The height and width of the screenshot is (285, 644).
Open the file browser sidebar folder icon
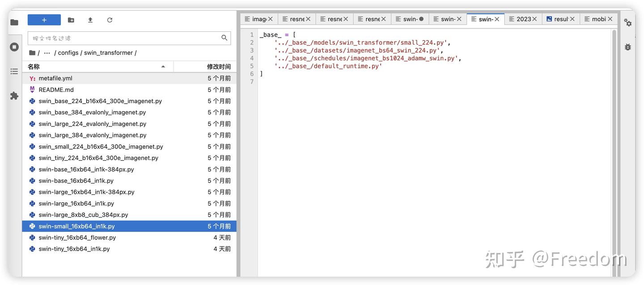14,22
